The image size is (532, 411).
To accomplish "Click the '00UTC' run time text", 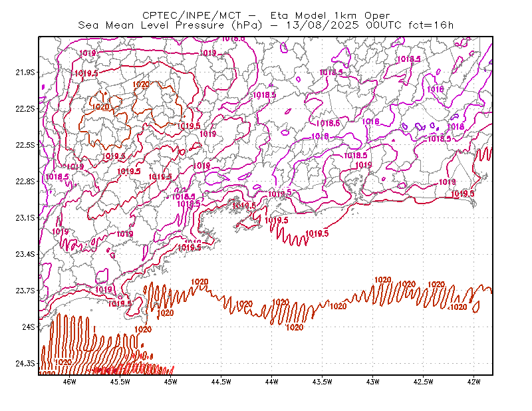I will (x=384, y=25).
